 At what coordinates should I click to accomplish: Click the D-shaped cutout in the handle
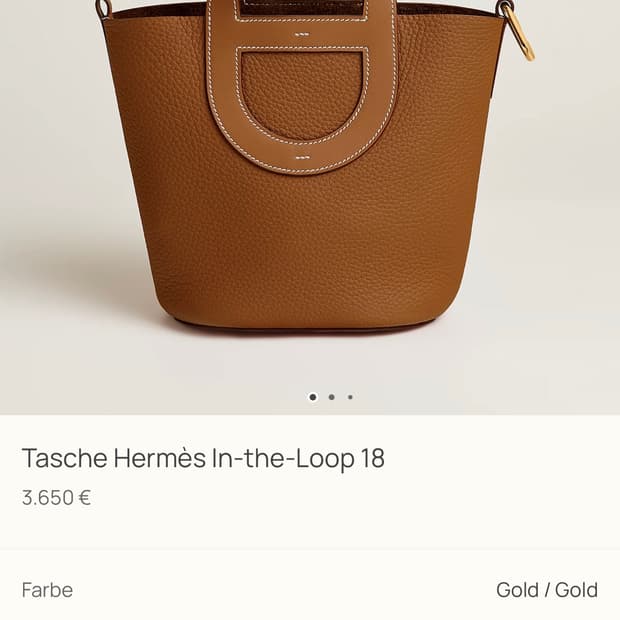(302, 95)
